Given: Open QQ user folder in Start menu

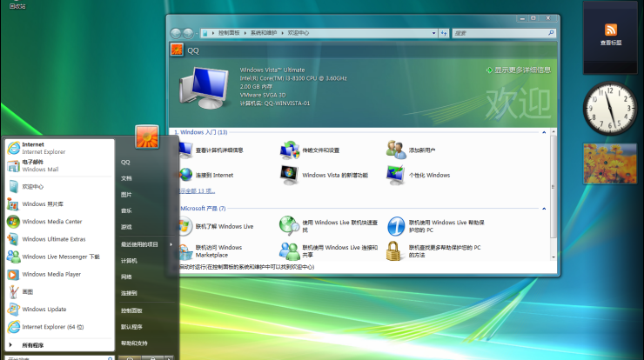Looking at the screenshot, I should (x=125, y=162).
